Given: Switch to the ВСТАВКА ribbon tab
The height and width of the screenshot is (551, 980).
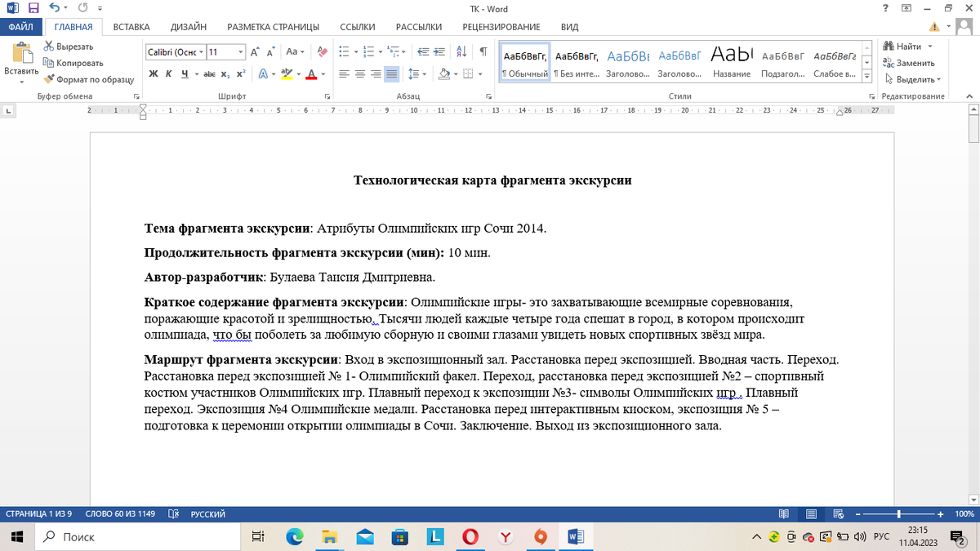Looking at the screenshot, I should pos(131,27).
